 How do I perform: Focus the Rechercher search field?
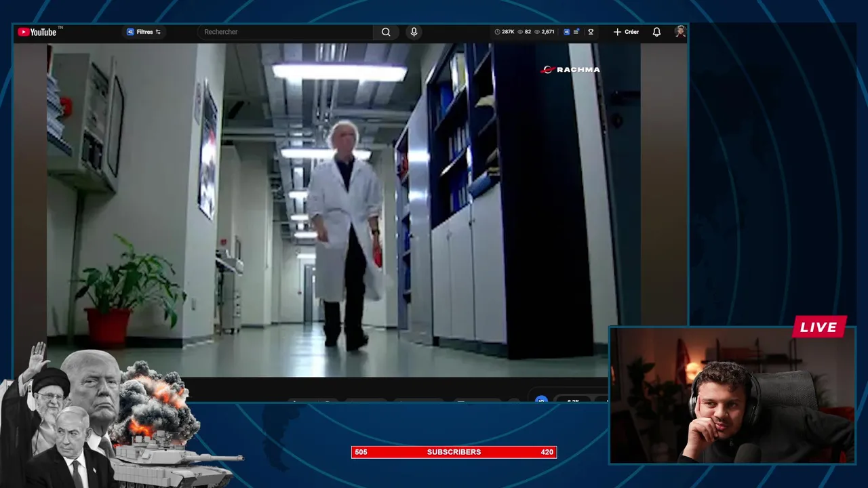pos(285,32)
